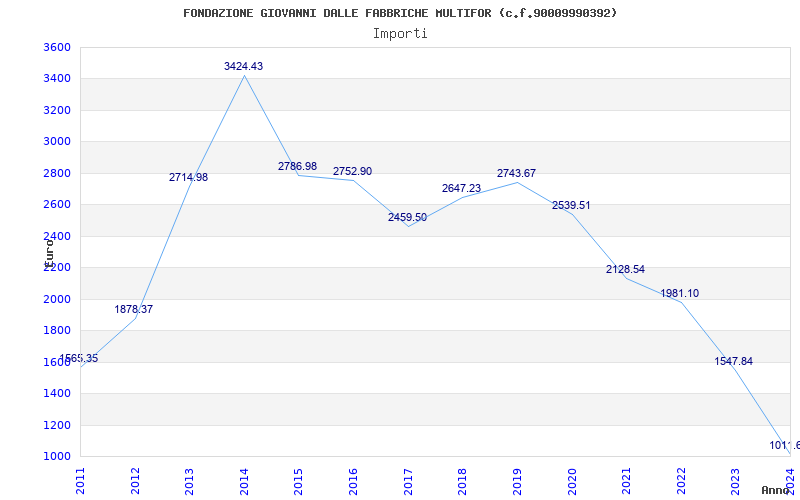800x500 pixels.
Task: Click the 2021 x-axis year label
Action: (626, 482)
